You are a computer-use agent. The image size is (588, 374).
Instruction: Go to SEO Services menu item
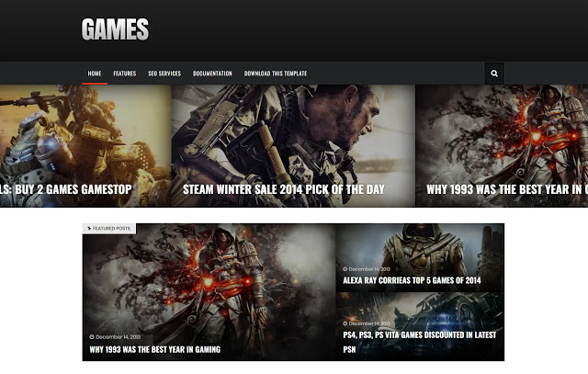pos(164,74)
